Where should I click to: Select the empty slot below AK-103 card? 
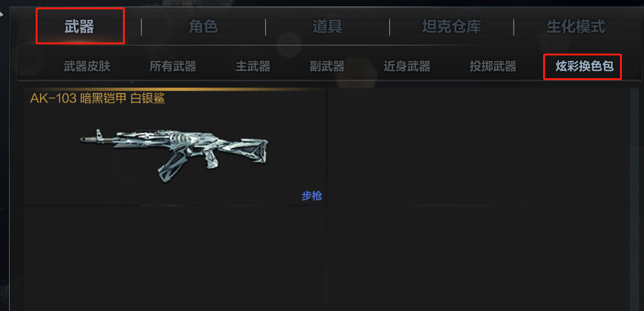pos(175,258)
